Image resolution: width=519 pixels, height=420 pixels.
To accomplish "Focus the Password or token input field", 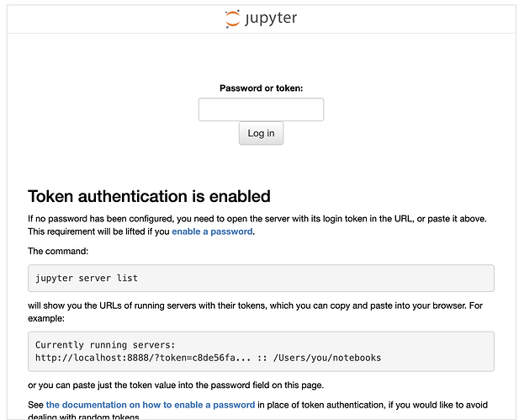I will pyautogui.click(x=261, y=109).
